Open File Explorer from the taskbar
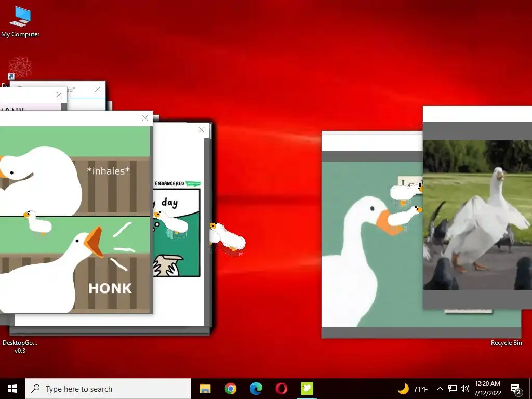The height and width of the screenshot is (399, 532). click(205, 389)
